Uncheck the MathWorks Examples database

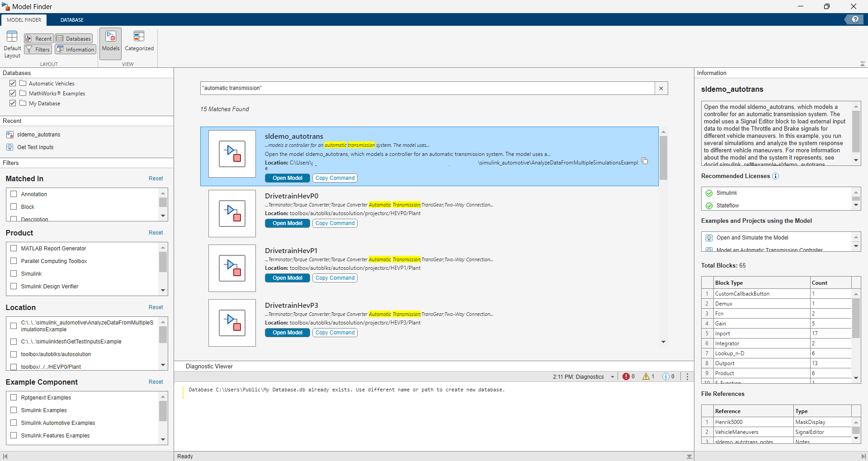[13, 93]
